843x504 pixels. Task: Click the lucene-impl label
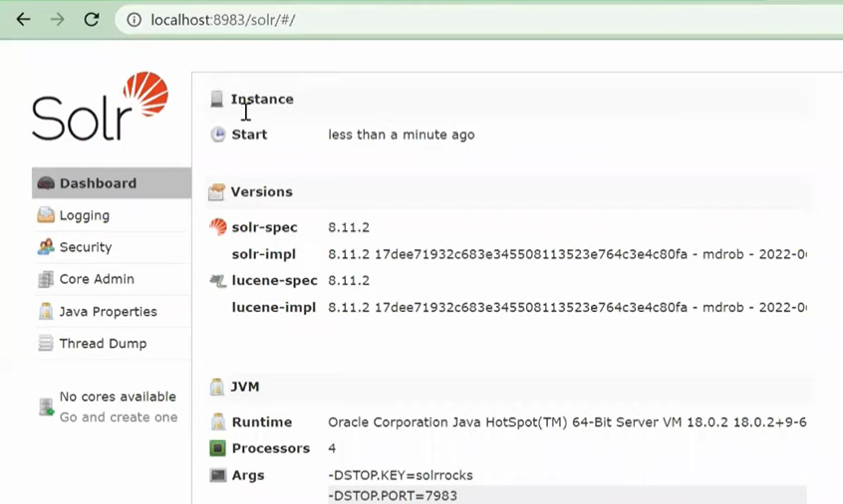coord(274,308)
